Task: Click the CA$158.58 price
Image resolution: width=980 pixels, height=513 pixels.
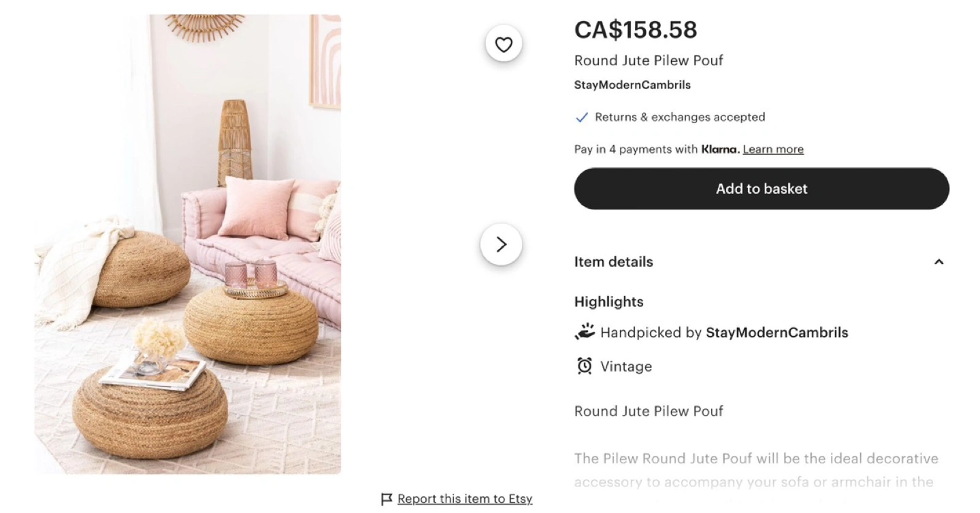Action: tap(636, 30)
